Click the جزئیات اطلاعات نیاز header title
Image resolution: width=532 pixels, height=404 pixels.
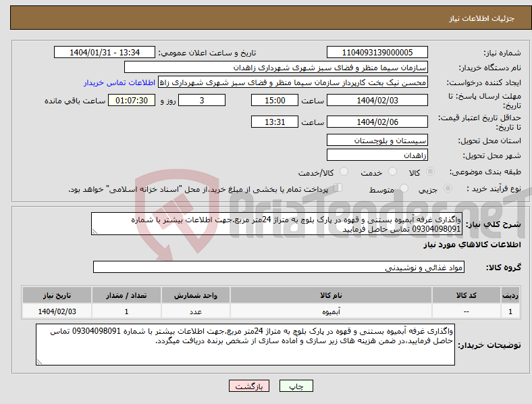click(482, 18)
